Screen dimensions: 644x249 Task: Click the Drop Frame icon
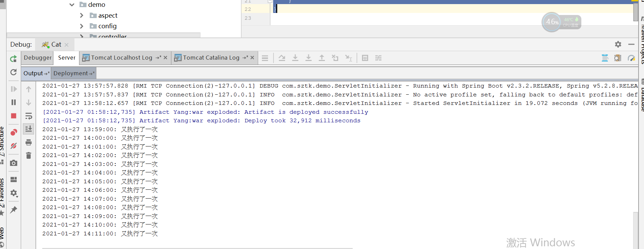[335, 58]
